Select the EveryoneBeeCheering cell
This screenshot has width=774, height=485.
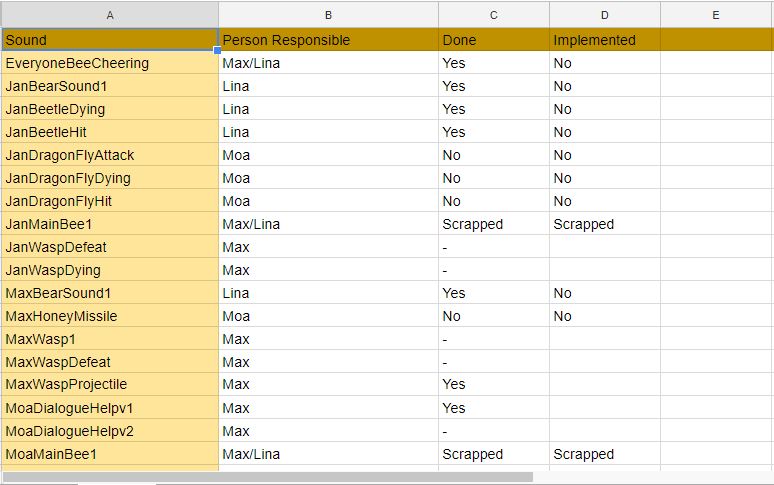click(110, 63)
